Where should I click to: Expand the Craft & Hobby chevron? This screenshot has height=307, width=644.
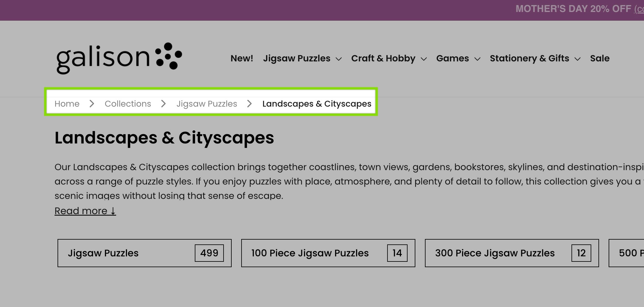point(424,59)
